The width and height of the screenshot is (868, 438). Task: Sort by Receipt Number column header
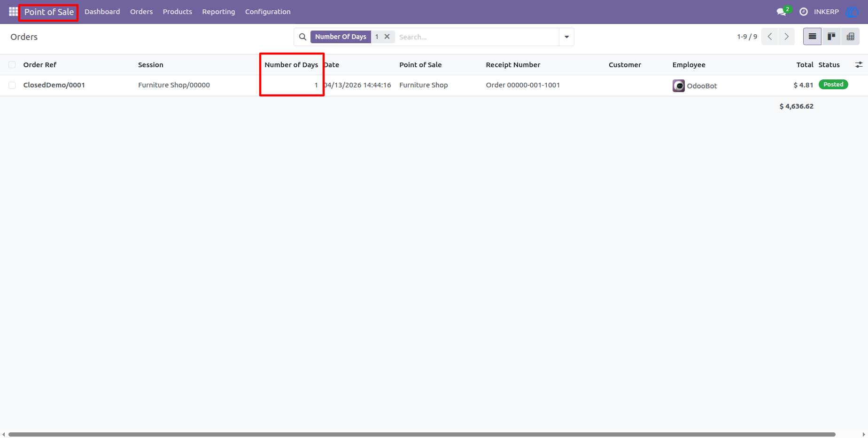point(513,65)
